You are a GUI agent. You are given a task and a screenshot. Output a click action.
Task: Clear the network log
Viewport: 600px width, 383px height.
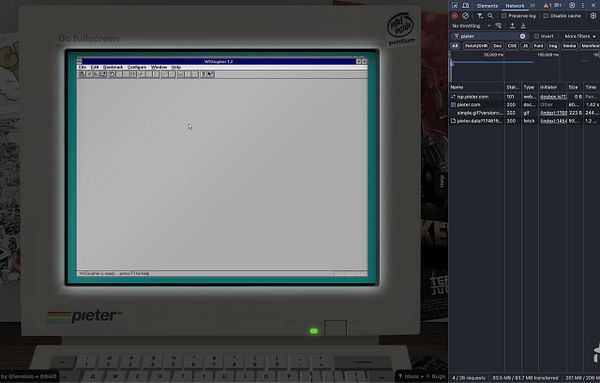point(465,16)
